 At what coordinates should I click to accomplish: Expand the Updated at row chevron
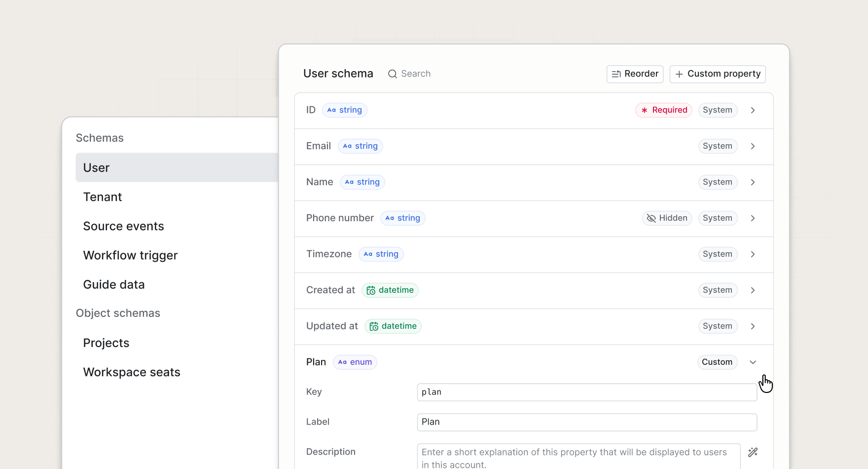click(x=753, y=326)
